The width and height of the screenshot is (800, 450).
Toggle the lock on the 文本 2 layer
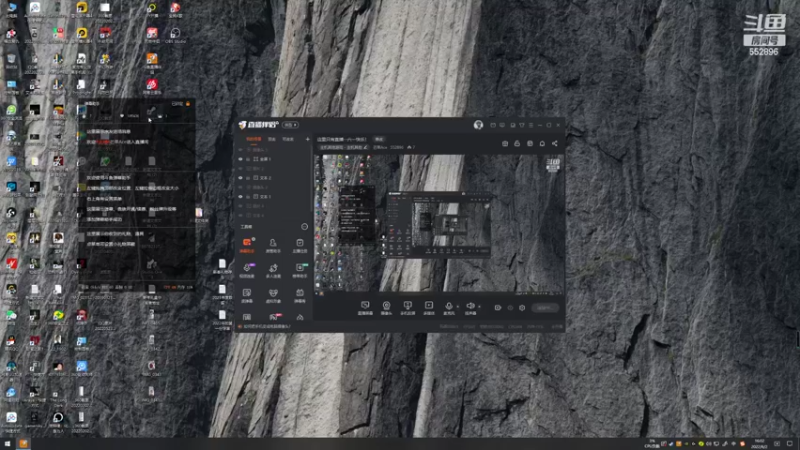pyautogui.click(x=248, y=178)
